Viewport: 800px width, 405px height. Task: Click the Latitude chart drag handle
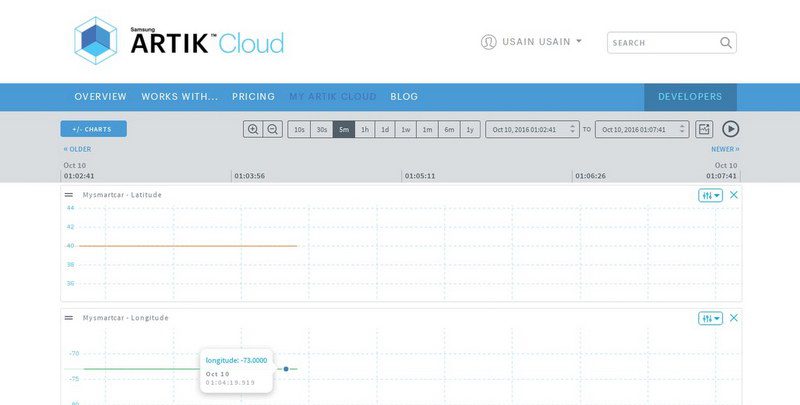(x=69, y=195)
